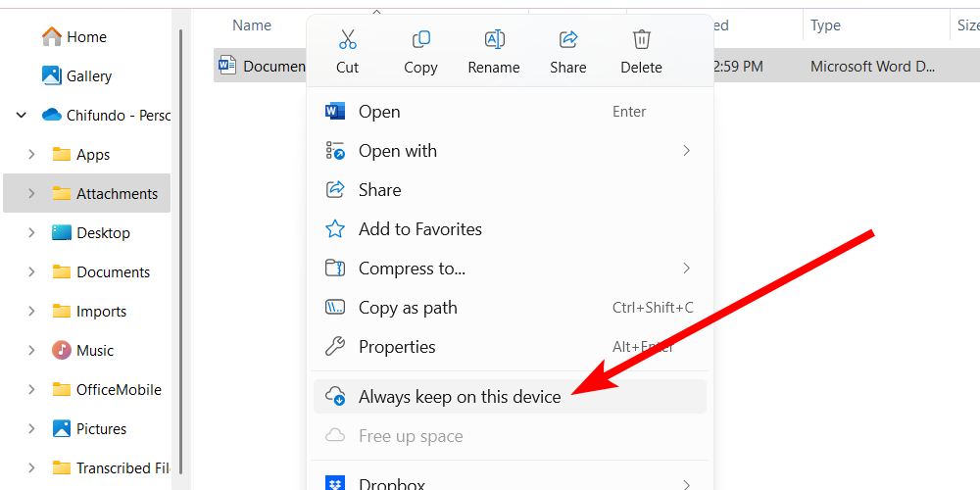980x490 pixels.
Task: Select Add to Favorites
Action: [x=510, y=229]
